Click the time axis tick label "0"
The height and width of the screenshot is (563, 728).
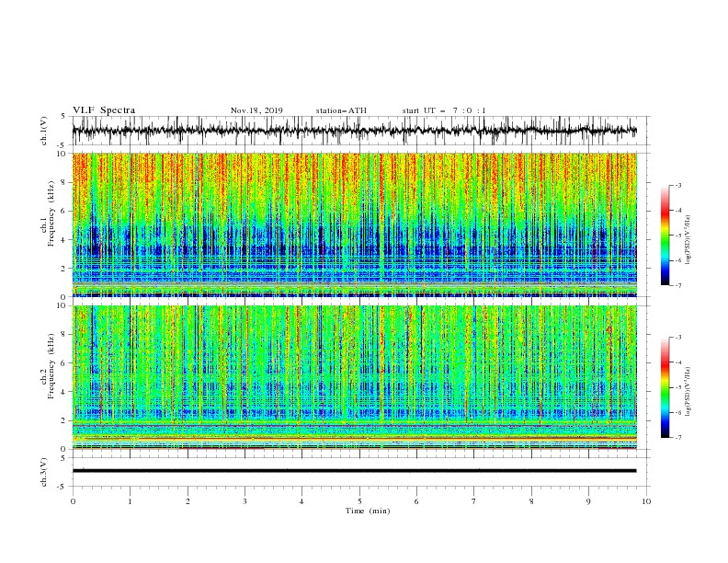pyautogui.click(x=73, y=501)
